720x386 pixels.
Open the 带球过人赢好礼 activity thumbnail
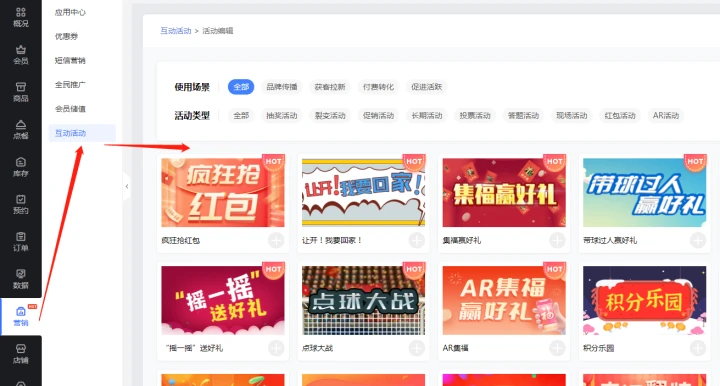pos(644,192)
